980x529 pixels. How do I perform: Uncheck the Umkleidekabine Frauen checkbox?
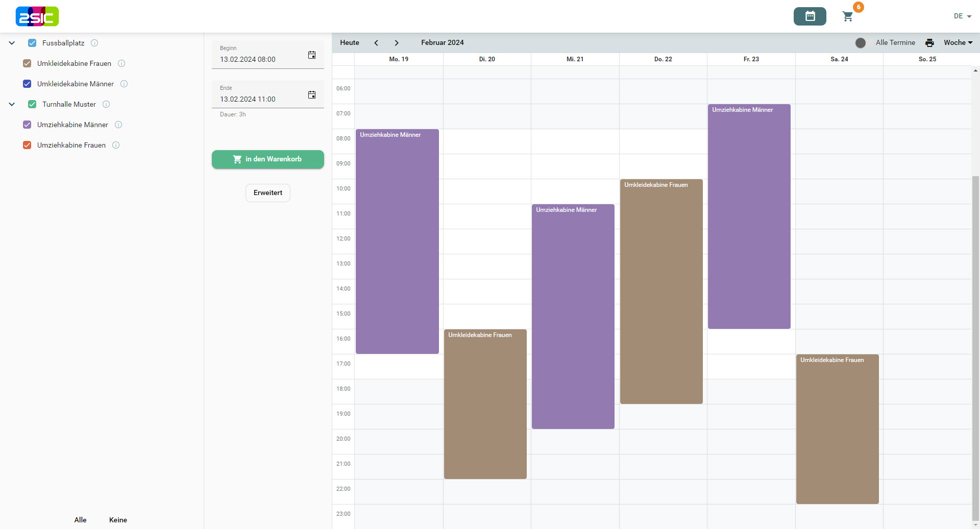coord(27,63)
